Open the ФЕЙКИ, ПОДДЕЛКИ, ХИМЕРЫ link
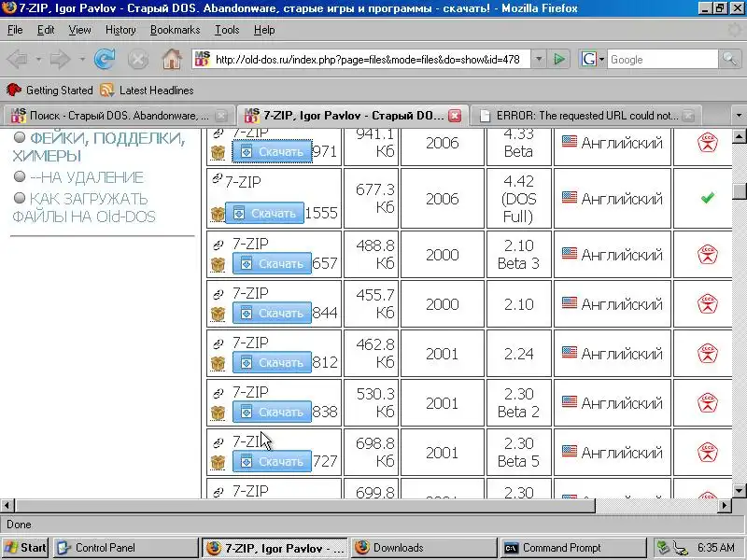This screenshot has width=747, height=560. 99,147
